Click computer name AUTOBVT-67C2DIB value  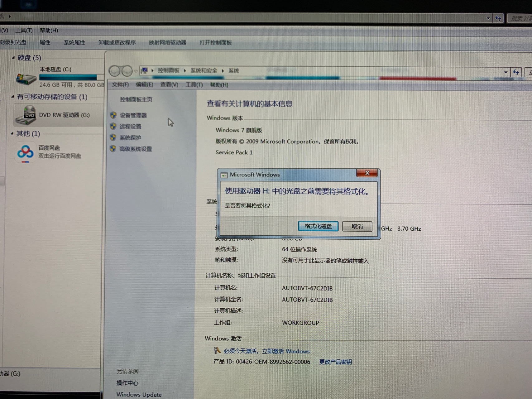307,288
